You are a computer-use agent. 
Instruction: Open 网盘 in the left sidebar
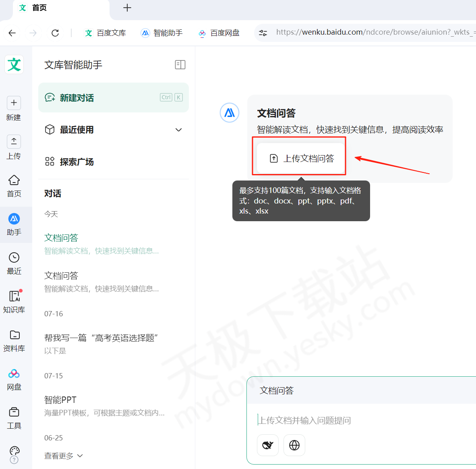tap(14, 380)
